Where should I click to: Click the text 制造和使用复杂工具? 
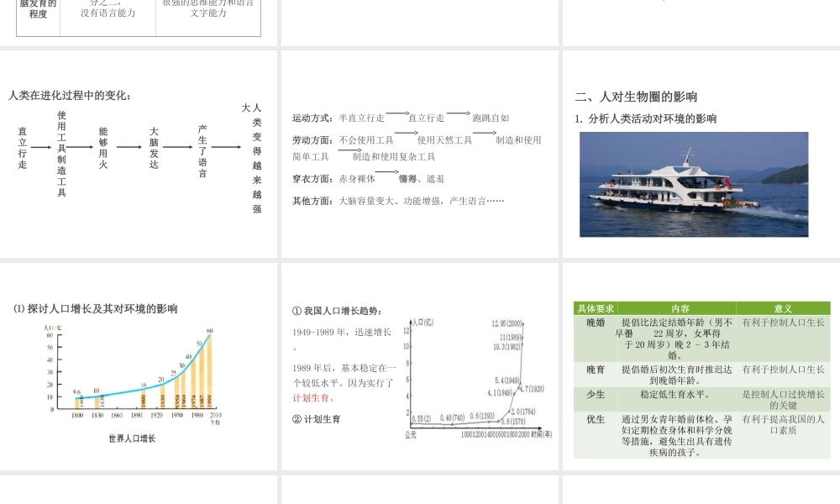[x=394, y=157]
